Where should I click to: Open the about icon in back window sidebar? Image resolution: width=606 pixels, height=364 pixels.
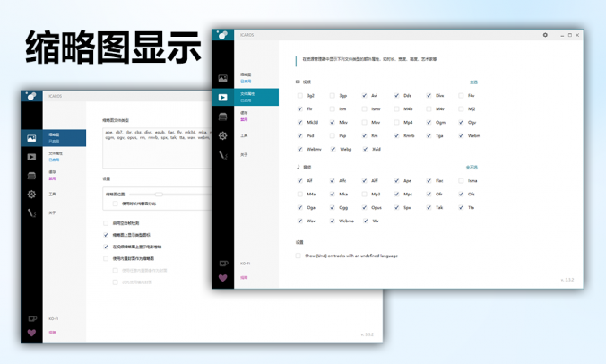point(31,212)
